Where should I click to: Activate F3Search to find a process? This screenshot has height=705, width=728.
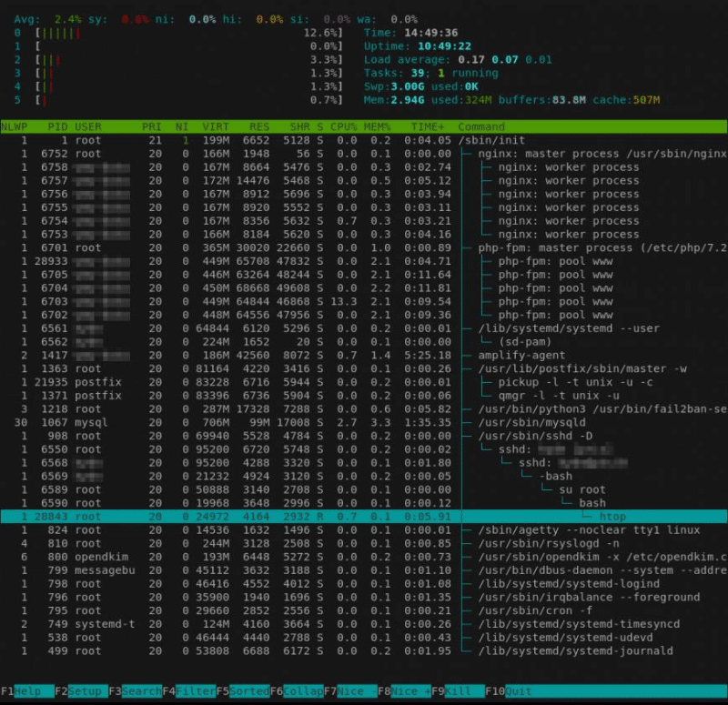[134, 691]
